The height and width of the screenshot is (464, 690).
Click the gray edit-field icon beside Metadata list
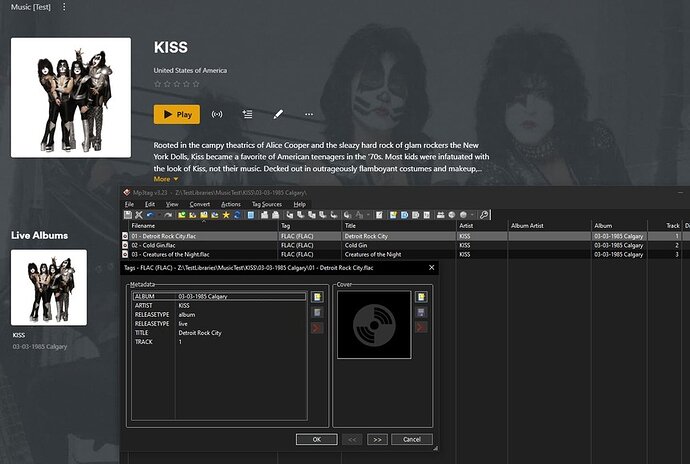[x=317, y=313]
